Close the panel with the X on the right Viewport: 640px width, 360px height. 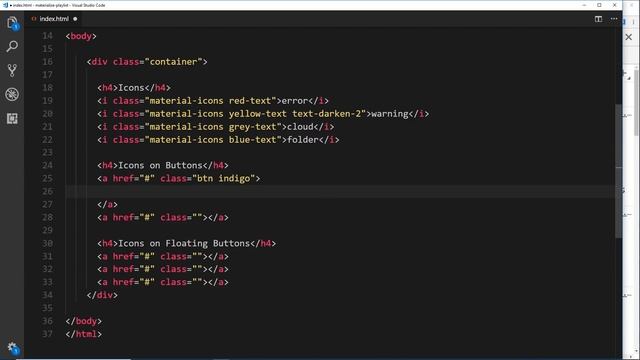629,37
